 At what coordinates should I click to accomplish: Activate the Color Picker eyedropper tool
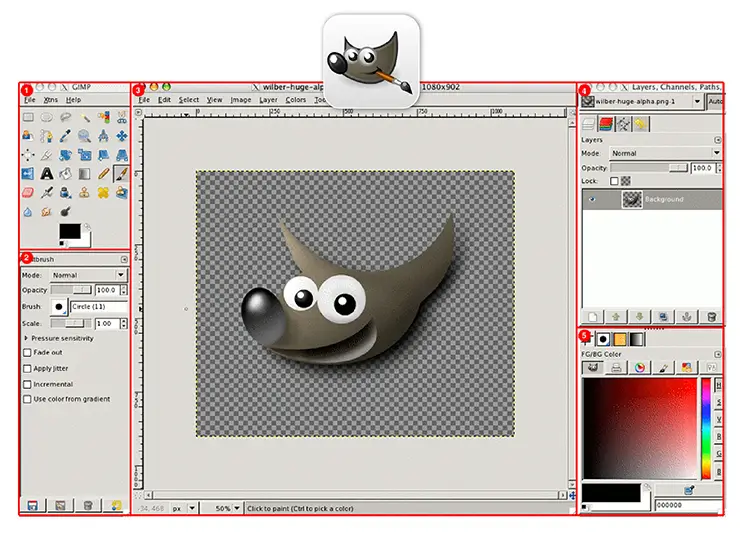pyautogui.click(x=65, y=136)
